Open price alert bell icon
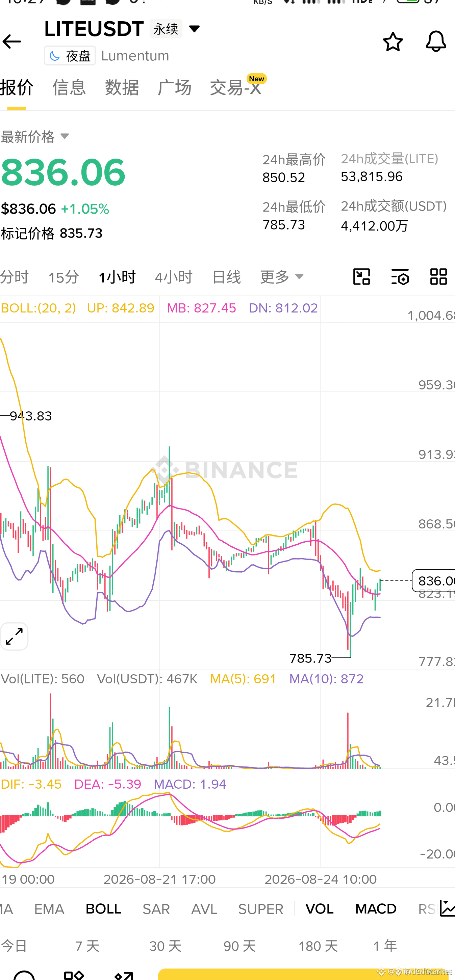This screenshot has width=455, height=980. (436, 41)
